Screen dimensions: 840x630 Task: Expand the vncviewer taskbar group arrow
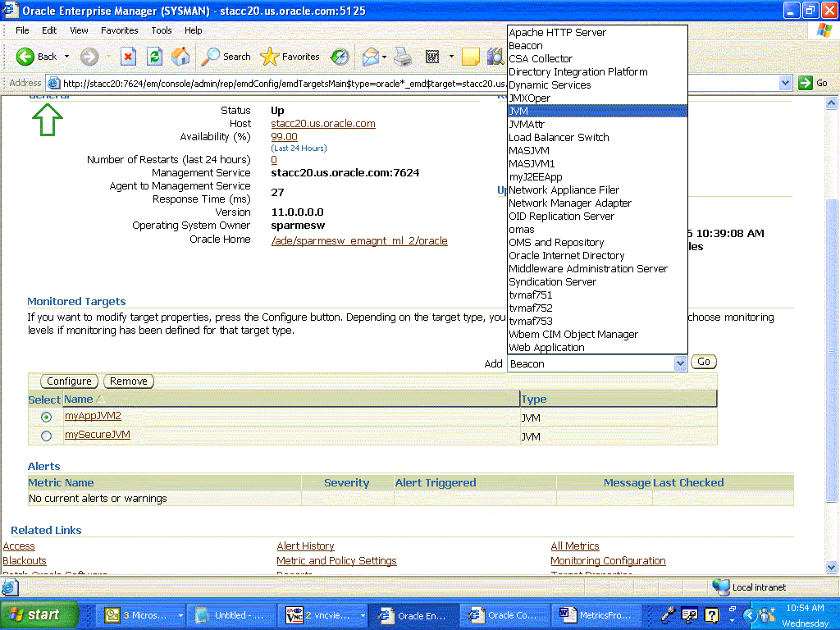point(363,615)
